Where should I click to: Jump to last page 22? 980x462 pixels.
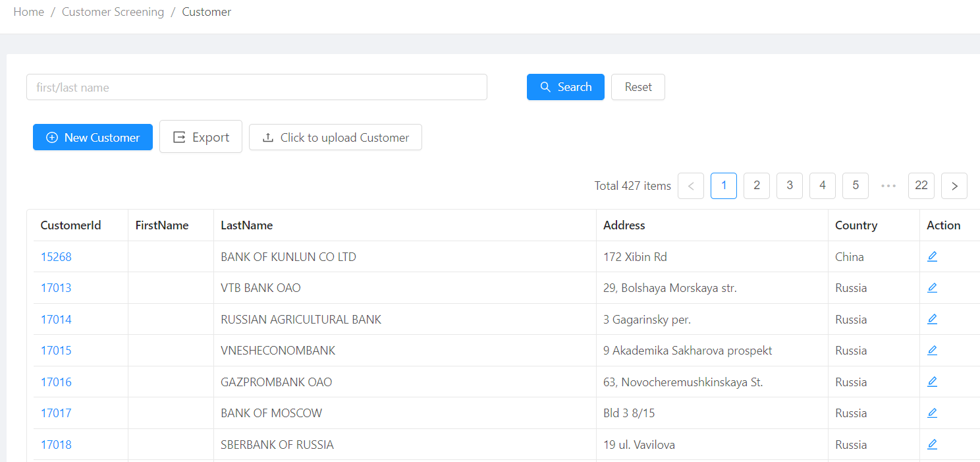click(x=921, y=186)
